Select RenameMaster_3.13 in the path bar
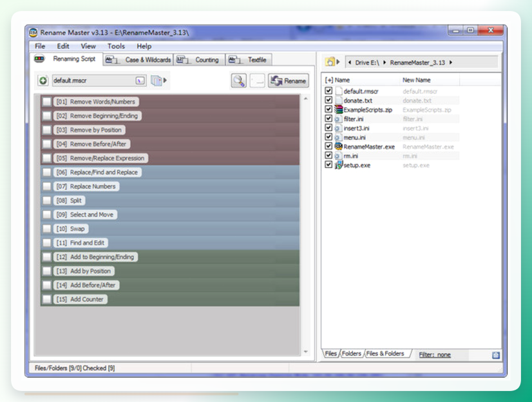This screenshot has width=532, height=402. click(417, 62)
